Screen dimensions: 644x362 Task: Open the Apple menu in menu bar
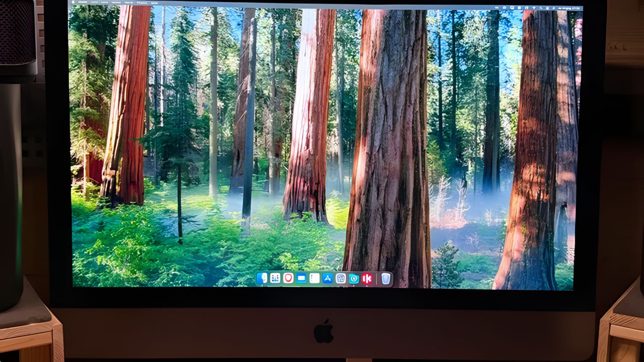tap(73, 3)
